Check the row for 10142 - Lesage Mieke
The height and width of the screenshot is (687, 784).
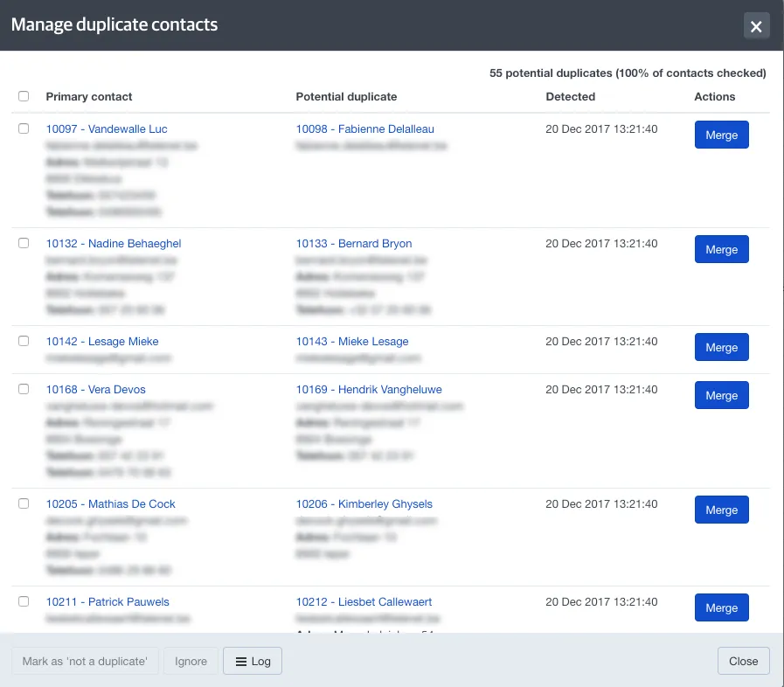pyautogui.click(x=24, y=341)
